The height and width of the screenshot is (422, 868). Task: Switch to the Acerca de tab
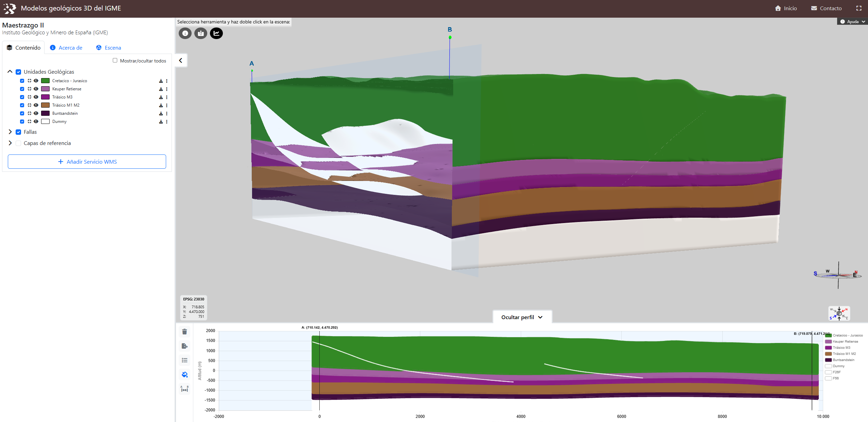(70, 48)
